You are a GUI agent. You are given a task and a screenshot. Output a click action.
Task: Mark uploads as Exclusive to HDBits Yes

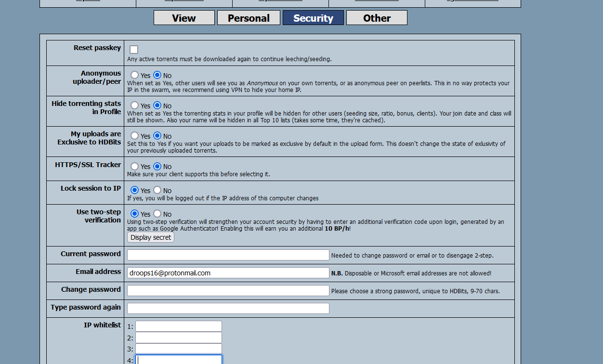135,136
